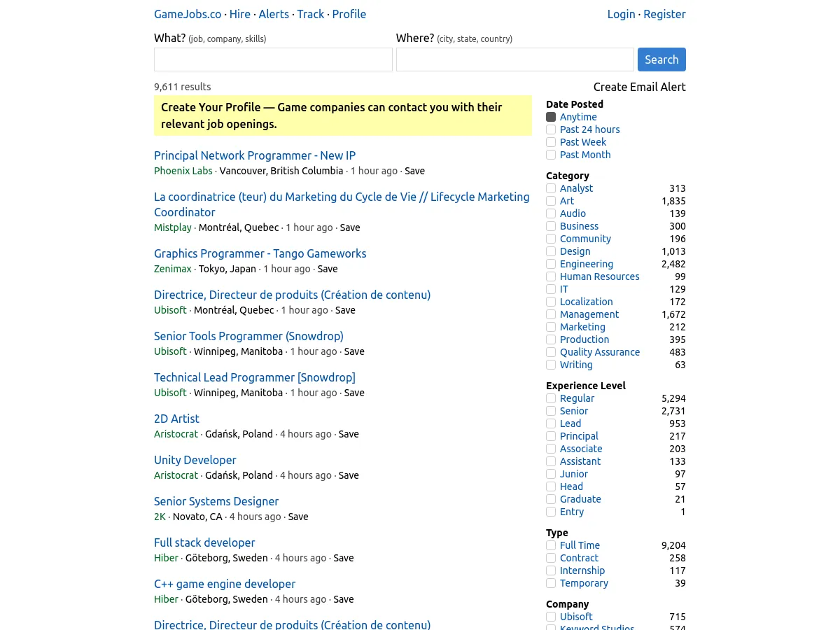Click the Search button
The width and height of the screenshot is (840, 630).
click(661, 59)
